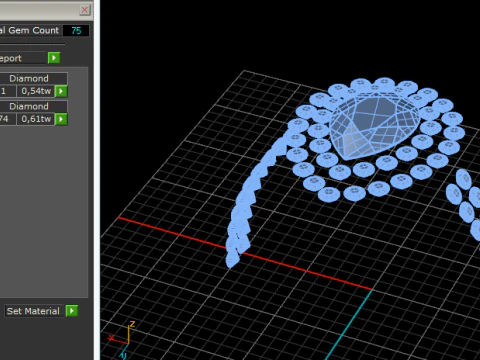The width and height of the screenshot is (480, 360).
Task: Click the Total Gem Count label
Action: click(30, 31)
